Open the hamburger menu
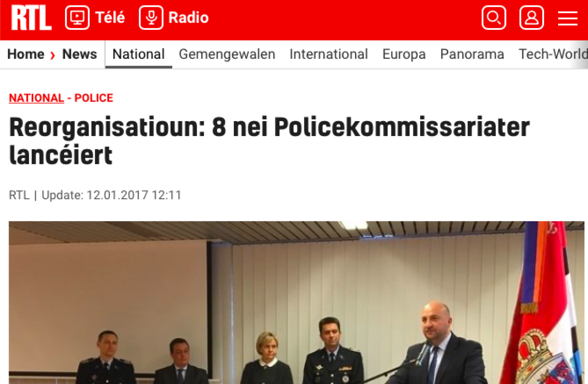The image size is (588, 384). tap(568, 18)
